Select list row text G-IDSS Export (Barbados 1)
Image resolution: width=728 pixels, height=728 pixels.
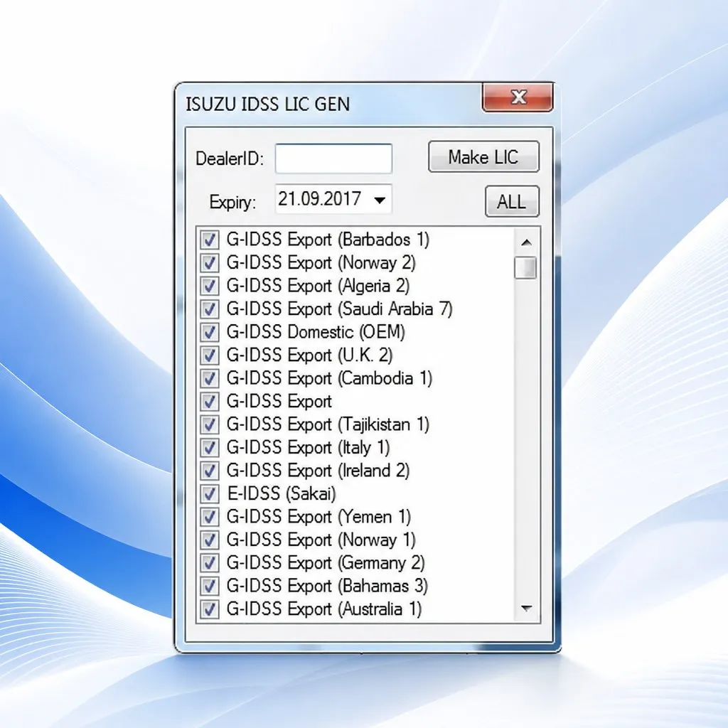click(328, 240)
